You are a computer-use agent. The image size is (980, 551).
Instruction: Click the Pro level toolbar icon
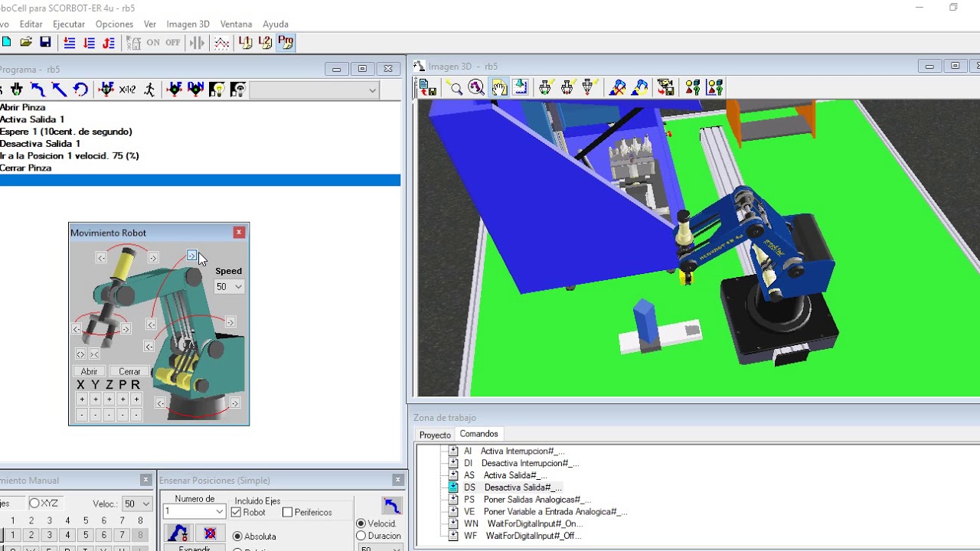(286, 43)
